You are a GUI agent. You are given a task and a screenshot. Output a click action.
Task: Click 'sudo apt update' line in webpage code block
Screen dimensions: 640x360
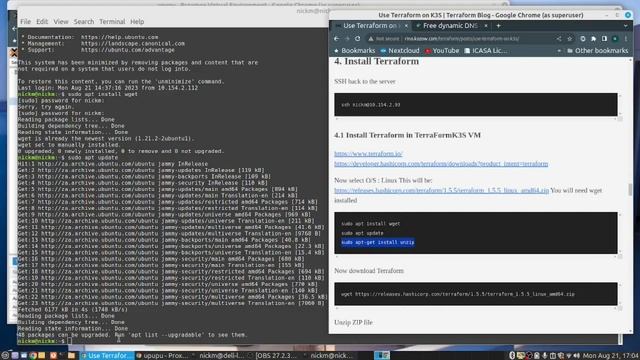(x=362, y=233)
